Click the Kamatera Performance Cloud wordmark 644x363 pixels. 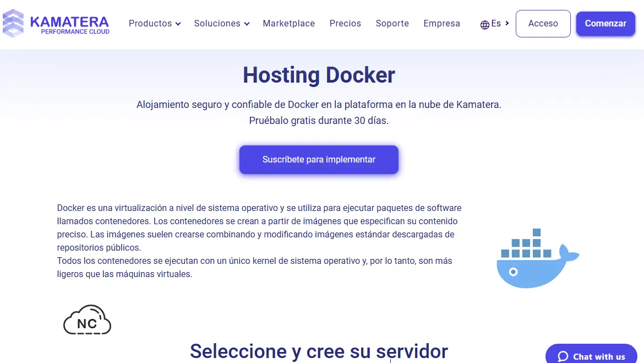(x=69, y=24)
